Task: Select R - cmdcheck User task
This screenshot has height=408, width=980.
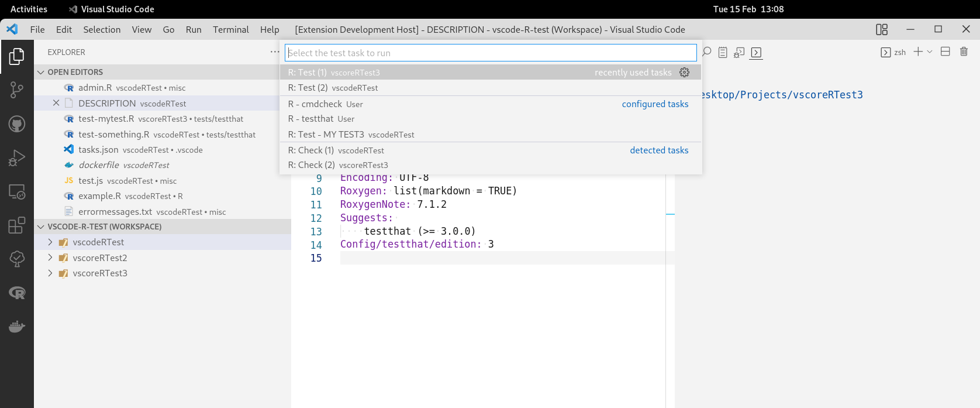Action: [x=491, y=104]
